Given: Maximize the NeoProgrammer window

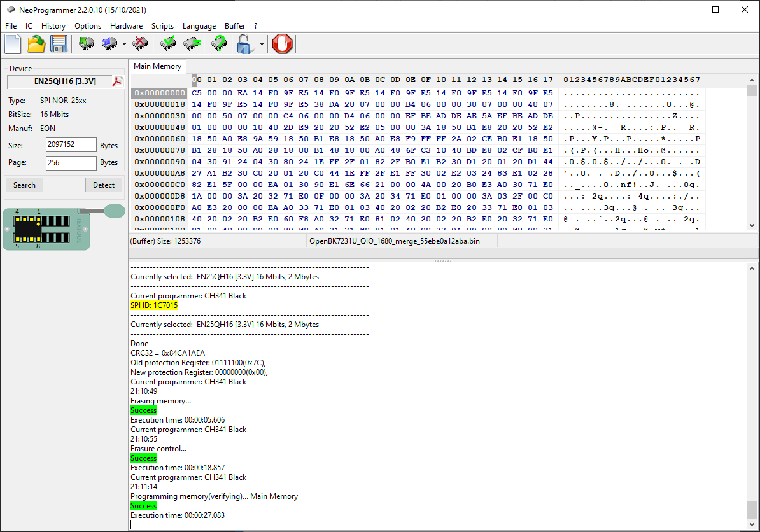Looking at the screenshot, I should [x=715, y=10].
